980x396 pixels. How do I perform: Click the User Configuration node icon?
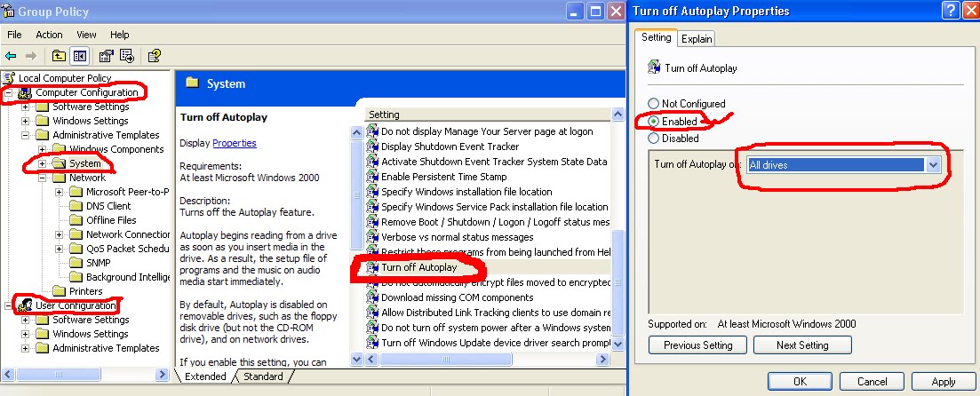[25, 305]
